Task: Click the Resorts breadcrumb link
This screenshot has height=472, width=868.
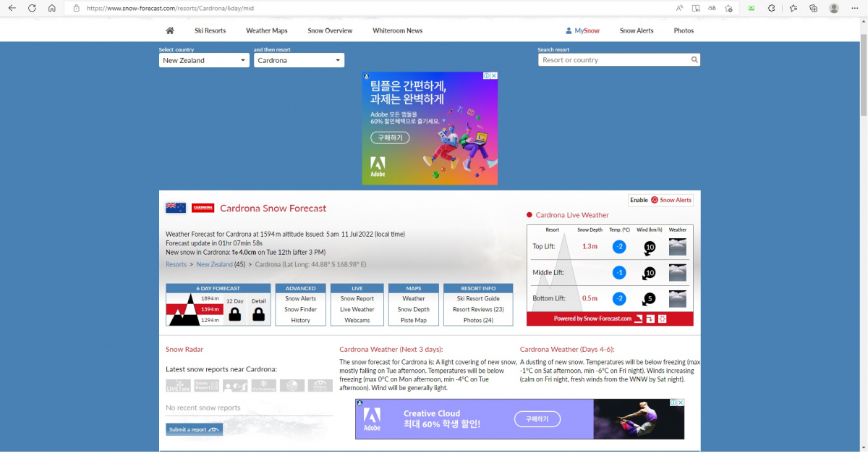Action: (x=176, y=264)
